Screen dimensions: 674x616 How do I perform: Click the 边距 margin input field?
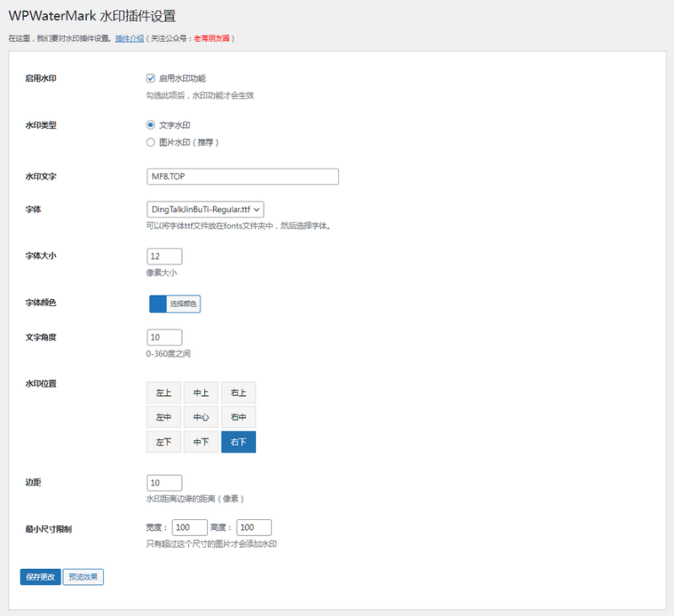(164, 483)
